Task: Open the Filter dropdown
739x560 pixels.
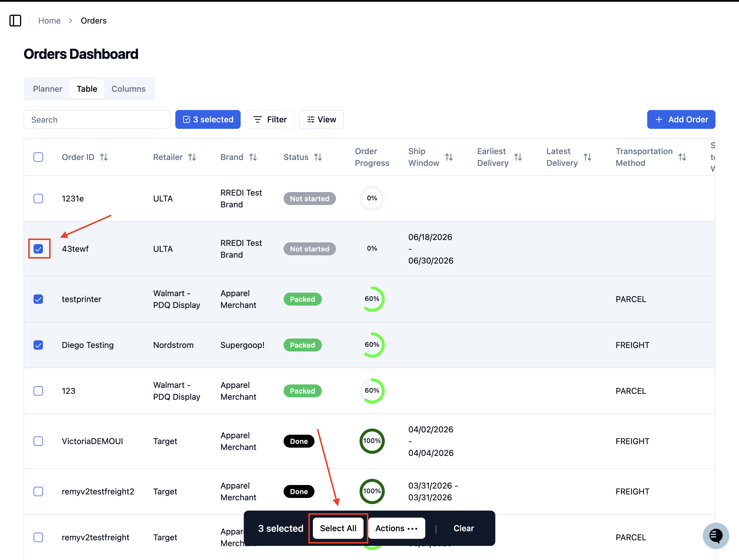Action: (270, 119)
